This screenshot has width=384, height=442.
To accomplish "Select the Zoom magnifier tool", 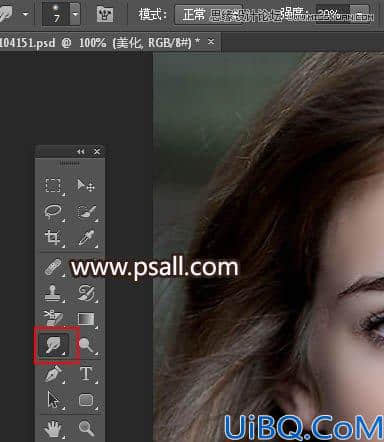I will click(x=86, y=428).
